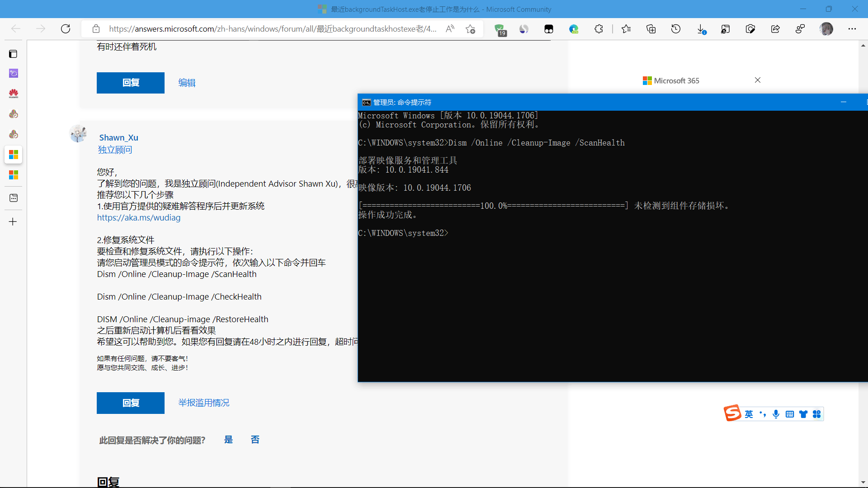The height and width of the screenshot is (488, 868).
Task: Open Settings and more ellipsis menu
Action: pyautogui.click(x=852, y=29)
